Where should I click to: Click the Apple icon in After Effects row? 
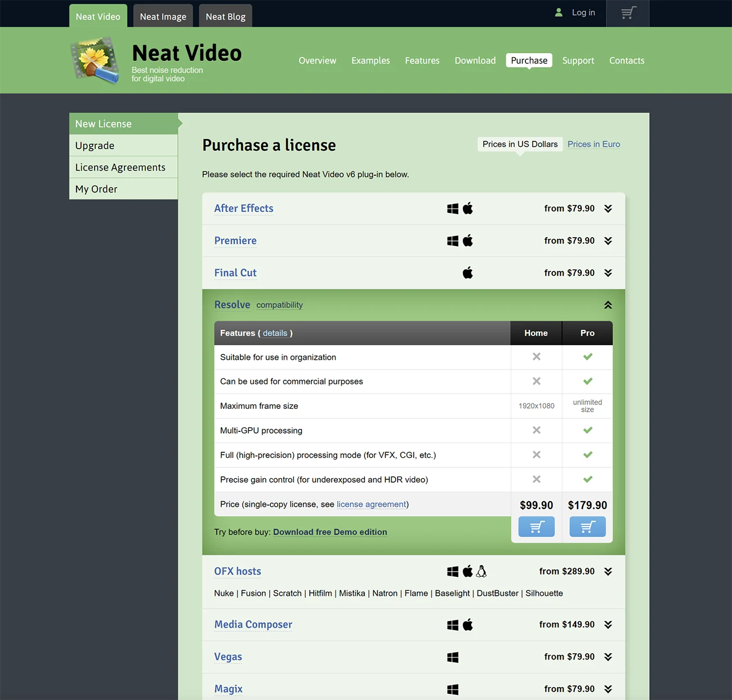(x=468, y=208)
